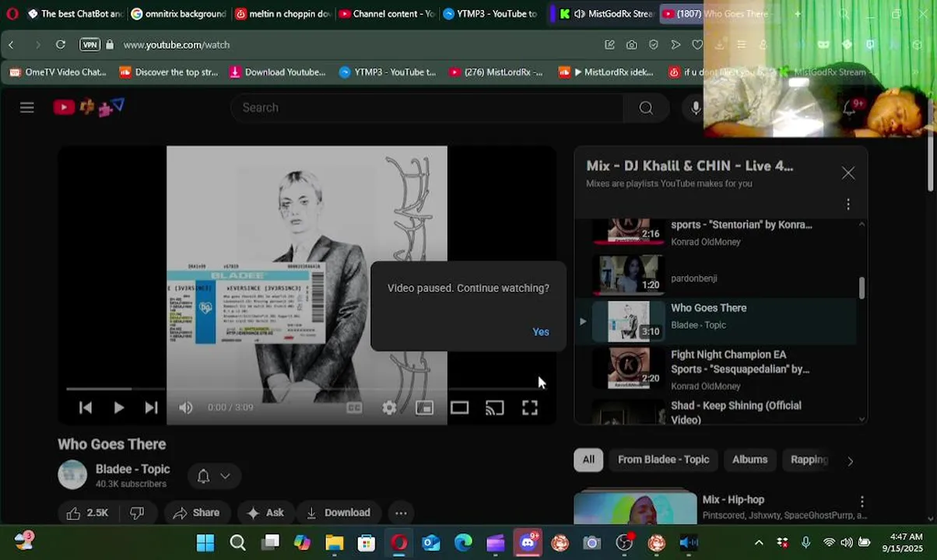Select the 'All' filter chip

click(x=588, y=460)
